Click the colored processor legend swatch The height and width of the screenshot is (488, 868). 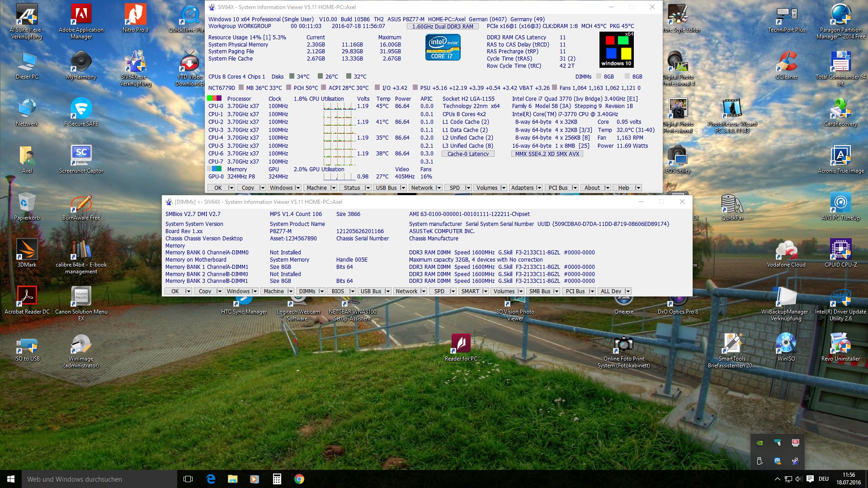pyautogui.click(x=214, y=99)
